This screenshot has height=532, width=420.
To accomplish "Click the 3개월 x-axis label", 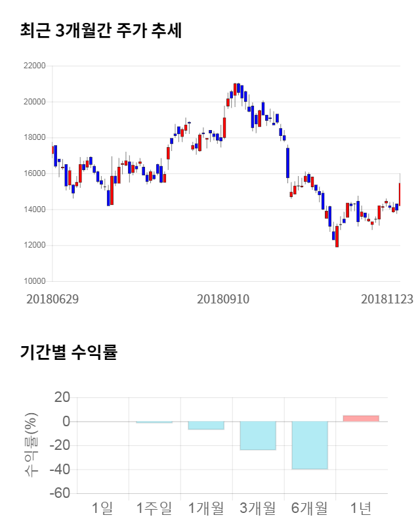I will pyautogui.click(x=257, y=508).
